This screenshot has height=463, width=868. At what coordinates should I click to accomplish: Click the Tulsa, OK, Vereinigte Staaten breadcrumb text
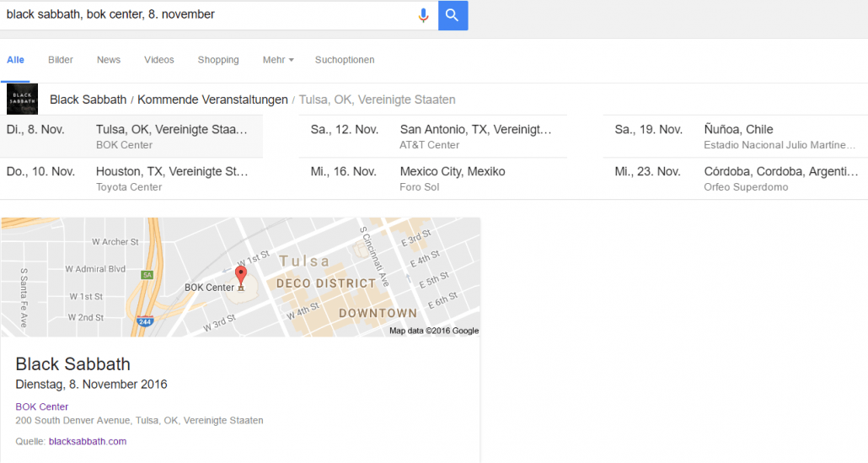[x=377, y=100]
